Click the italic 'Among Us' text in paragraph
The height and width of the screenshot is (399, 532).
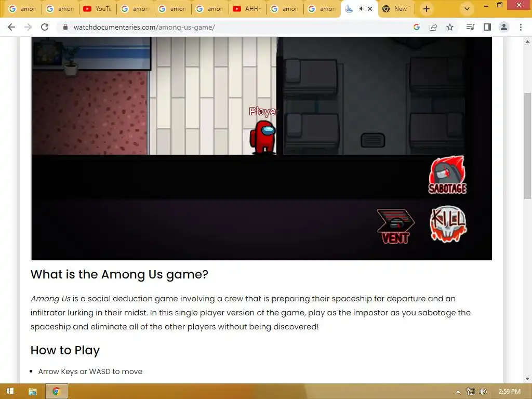click(x=50, y=299)
